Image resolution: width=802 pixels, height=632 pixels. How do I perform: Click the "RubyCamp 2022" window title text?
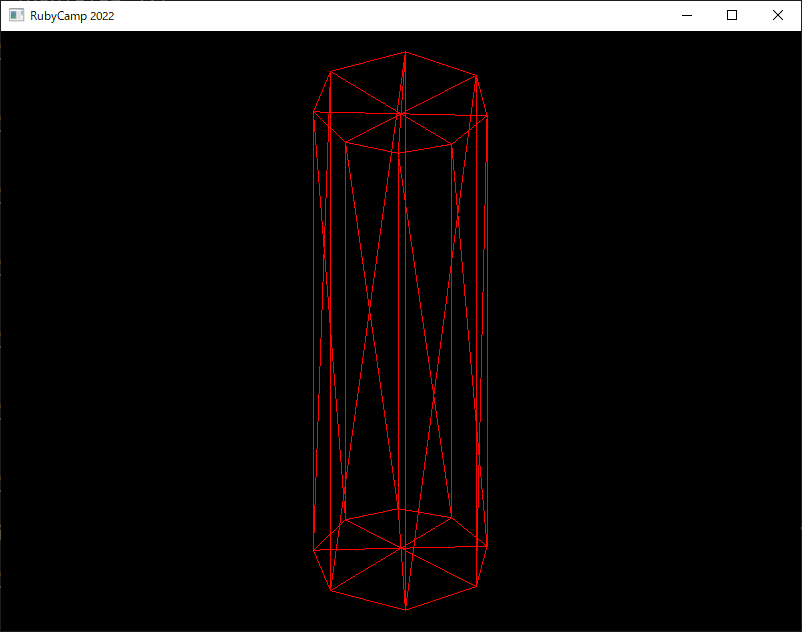(72, 16)
